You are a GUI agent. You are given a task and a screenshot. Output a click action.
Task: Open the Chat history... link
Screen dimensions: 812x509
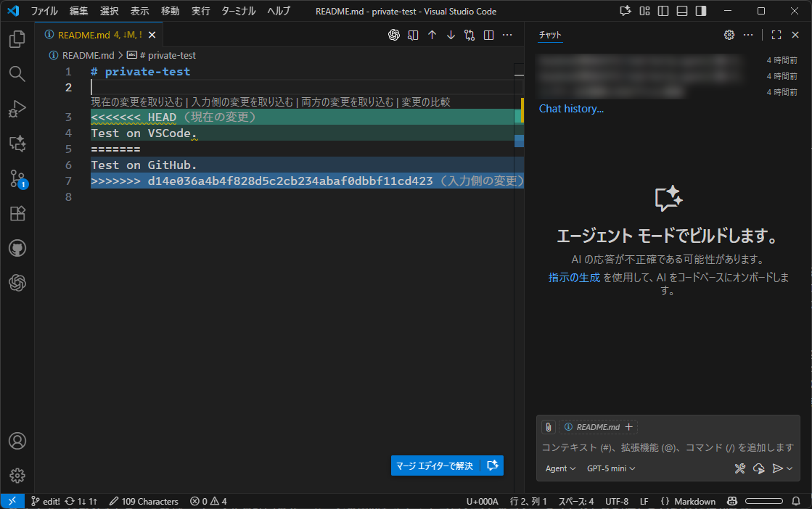coord(571,109)
